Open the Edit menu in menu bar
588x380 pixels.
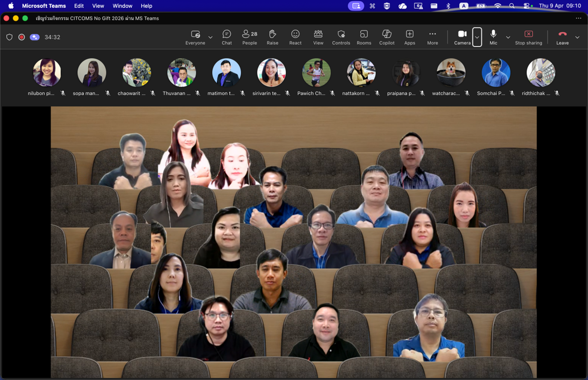[x=79, y=6]
